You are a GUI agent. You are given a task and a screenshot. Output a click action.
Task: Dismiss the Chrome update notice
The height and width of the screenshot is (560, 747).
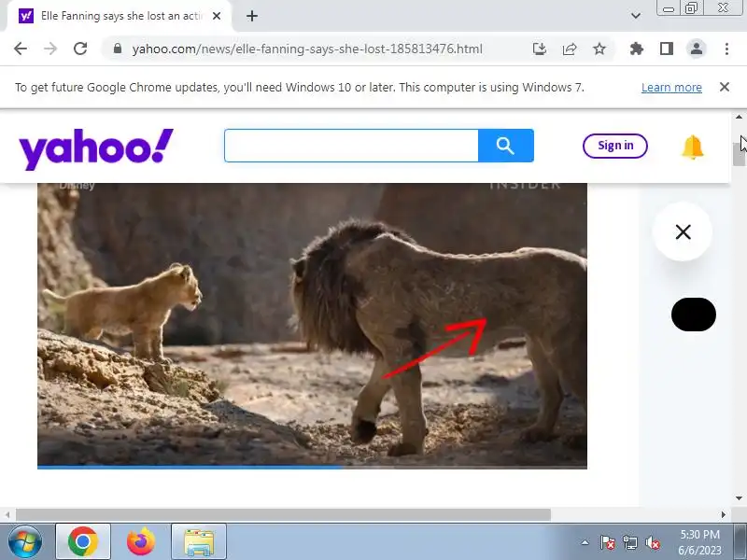725,87
